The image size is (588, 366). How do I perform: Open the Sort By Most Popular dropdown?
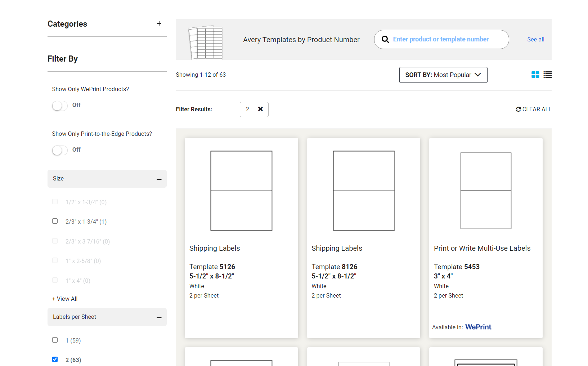point(443,75)
